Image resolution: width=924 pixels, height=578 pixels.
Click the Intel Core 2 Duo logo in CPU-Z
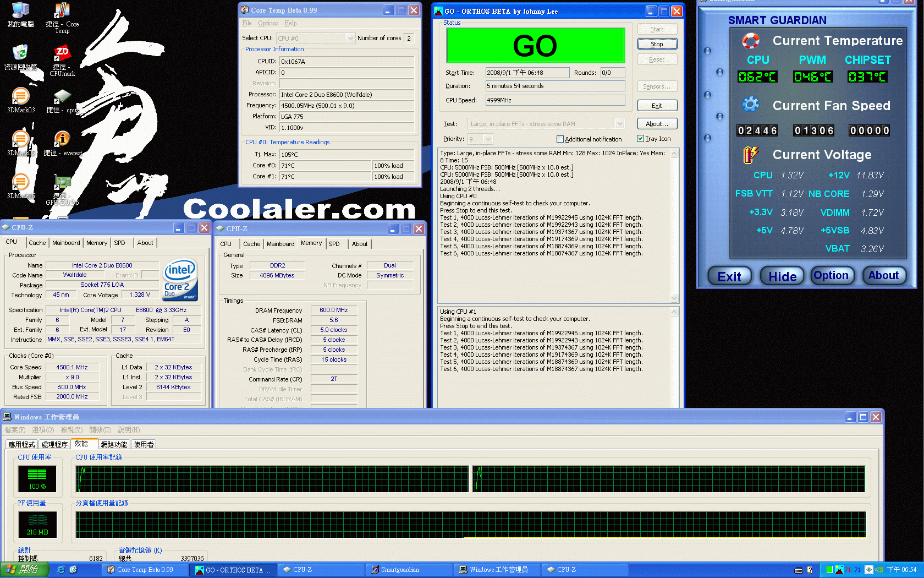point(180,279)
